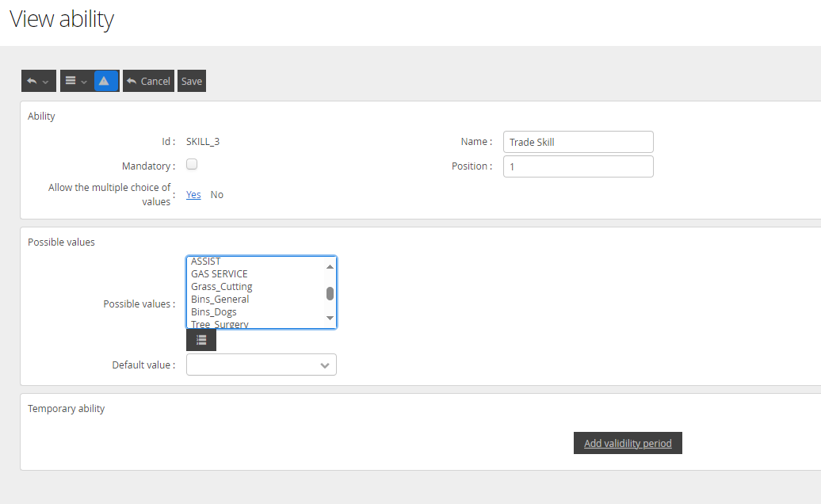Screen dimensions: 821x504
Task: Click the Cancel button
Action: (149, 81)
